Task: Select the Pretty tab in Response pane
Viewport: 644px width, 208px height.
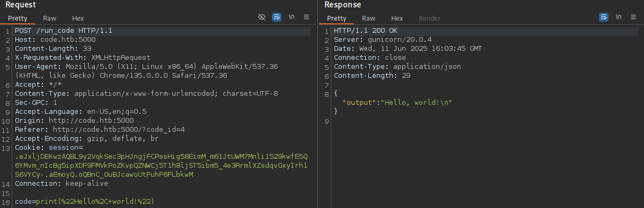Action: point(337,18)
